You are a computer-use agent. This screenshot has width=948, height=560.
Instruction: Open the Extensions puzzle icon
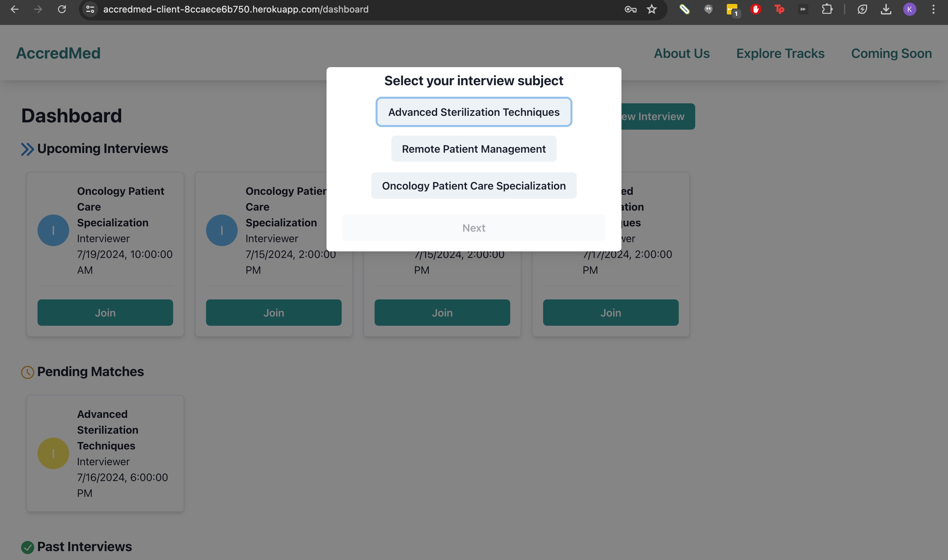tap(827, 9)
